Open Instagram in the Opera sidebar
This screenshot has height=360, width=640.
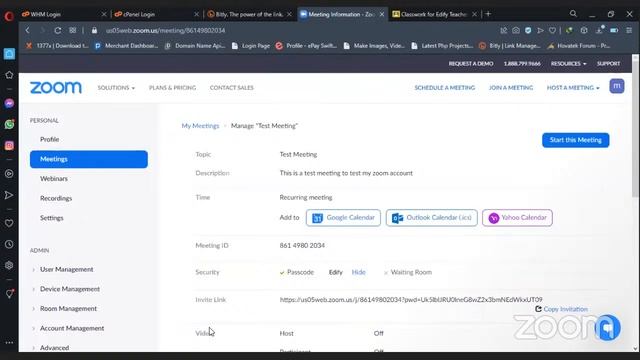[x=9, y=146]
